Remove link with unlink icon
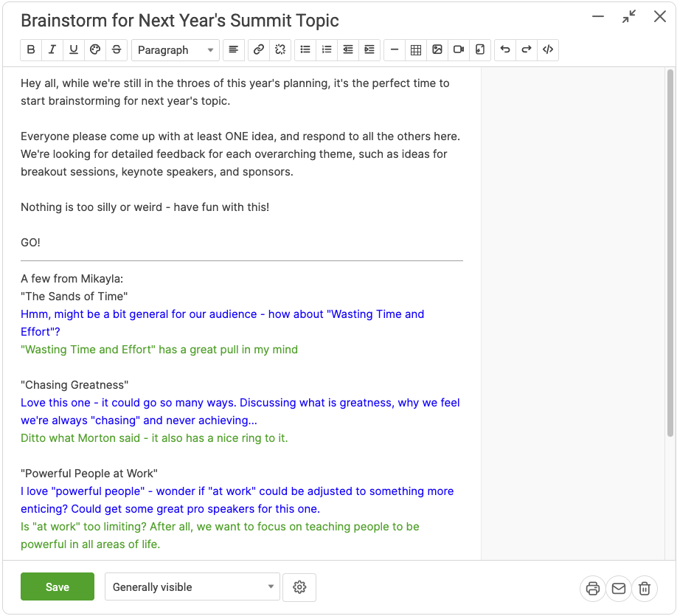 point(280,50)
